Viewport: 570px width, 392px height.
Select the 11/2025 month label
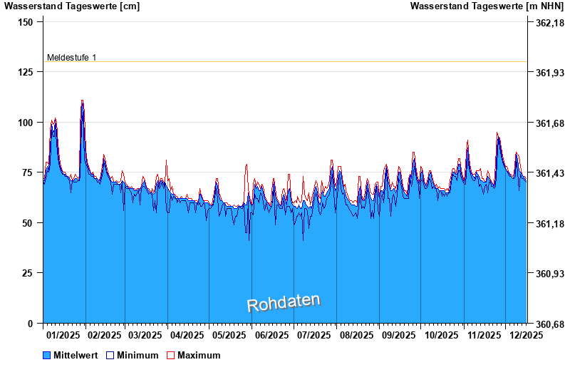(x=484, y=335)
